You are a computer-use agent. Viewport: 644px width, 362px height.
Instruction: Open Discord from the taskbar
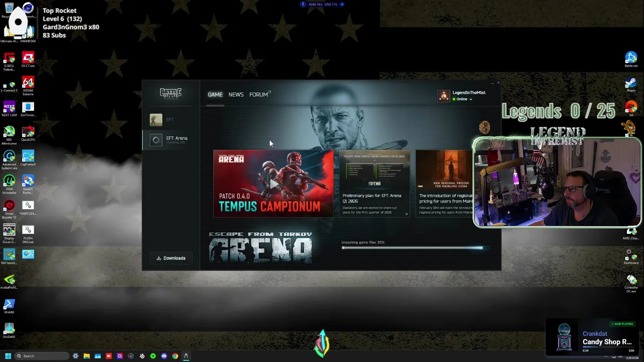(x=164, y=356)
